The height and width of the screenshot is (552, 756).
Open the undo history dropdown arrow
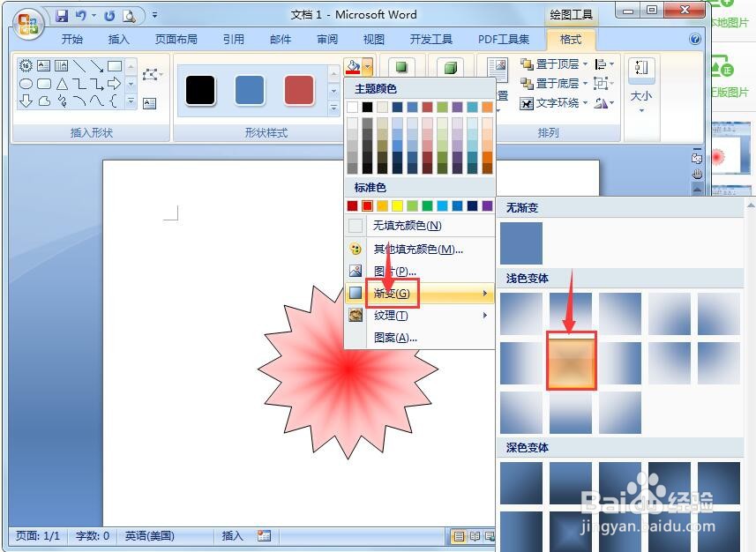point(94,16)
